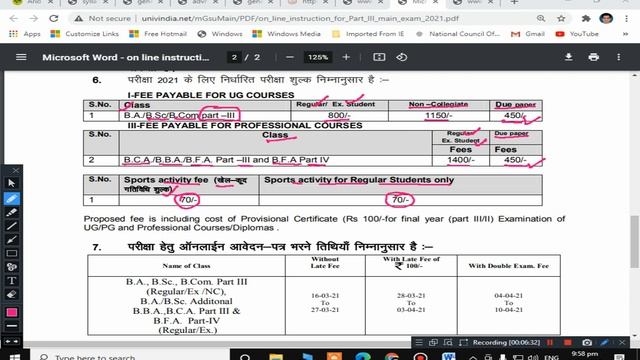Open the Chrome profile avatar
The height and width of the screenshot is (360, 640).
pos(606,18)
